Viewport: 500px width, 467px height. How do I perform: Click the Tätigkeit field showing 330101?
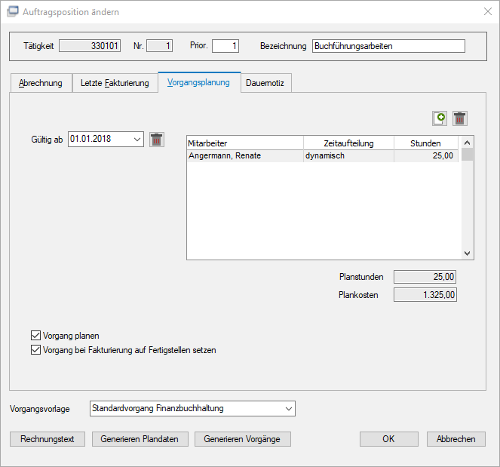click(90, 46)
